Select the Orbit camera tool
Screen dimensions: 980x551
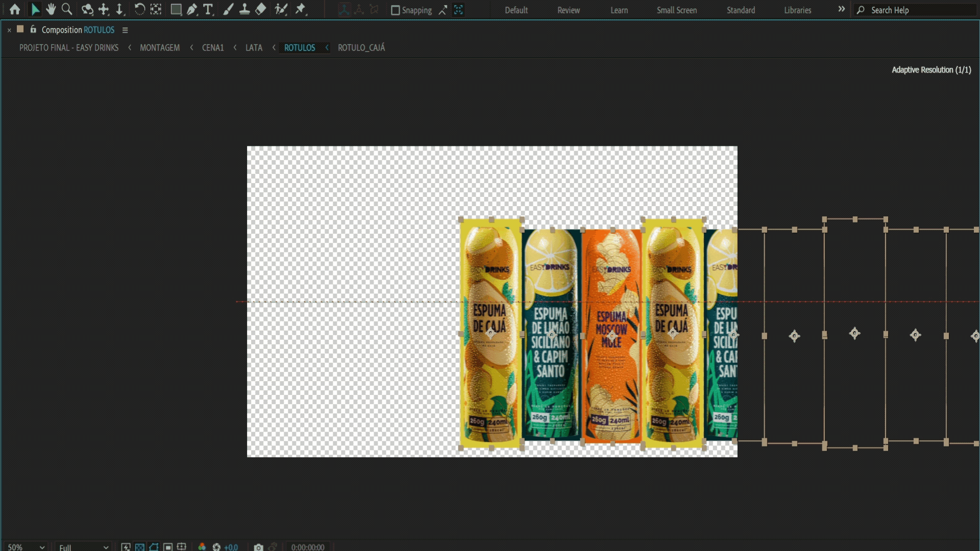87,10
